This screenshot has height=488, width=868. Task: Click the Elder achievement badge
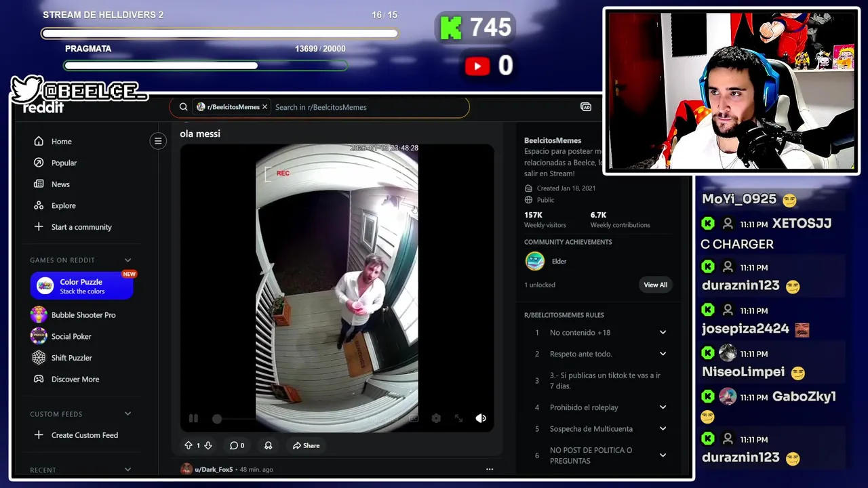tap(535, 261)
